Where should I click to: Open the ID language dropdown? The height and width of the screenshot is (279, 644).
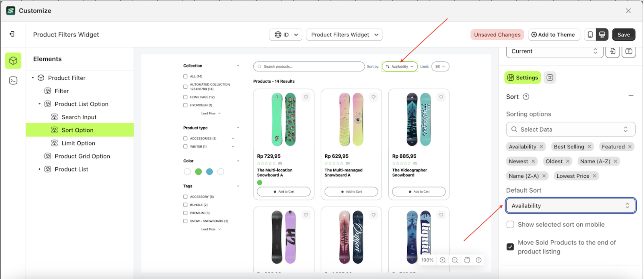(x=286, y=35)
